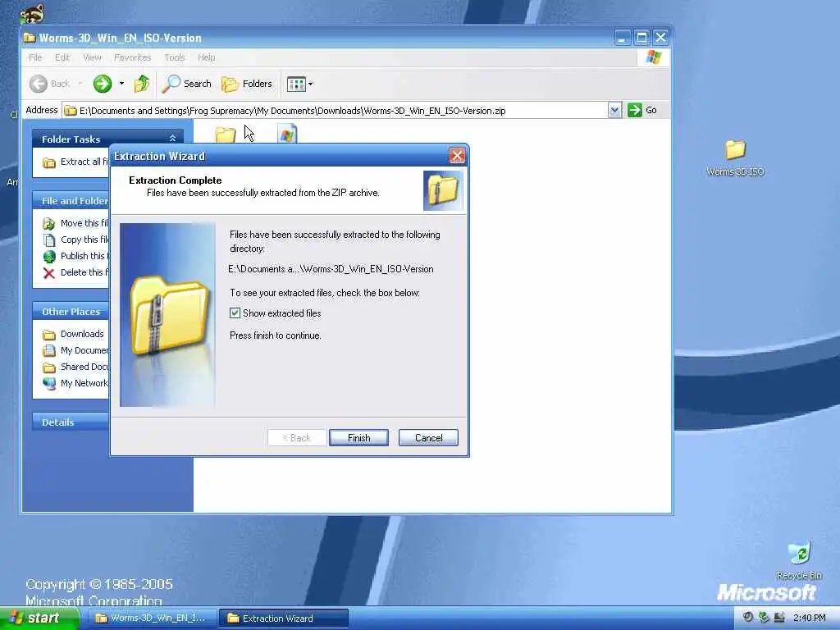
Task: Toggle the Folders pane
Action: pyautogui.click(x=247, y=84)
